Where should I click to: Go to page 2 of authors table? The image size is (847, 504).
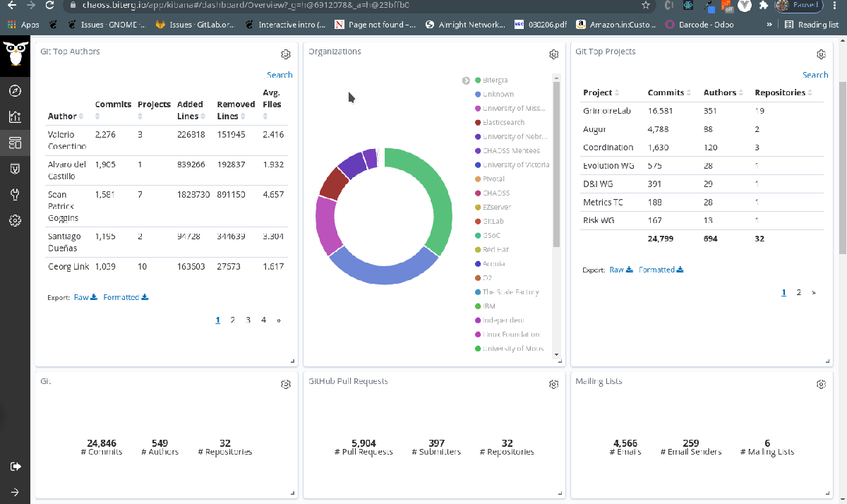[233, 320]
